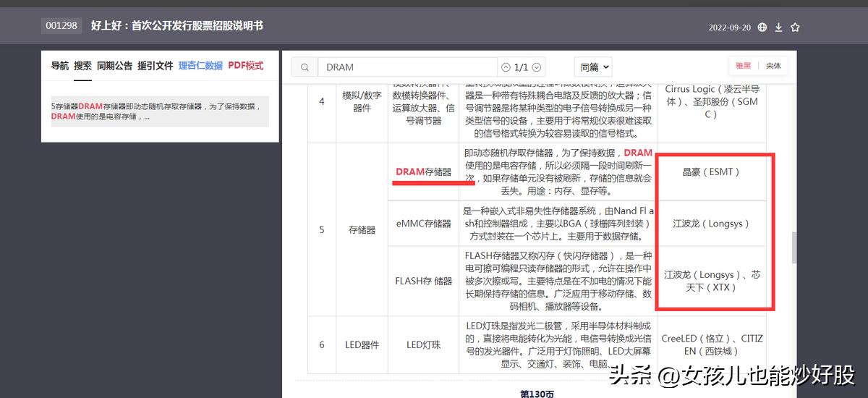Click the search match counter 1/1
868x398 pixels.
(521, 67)
